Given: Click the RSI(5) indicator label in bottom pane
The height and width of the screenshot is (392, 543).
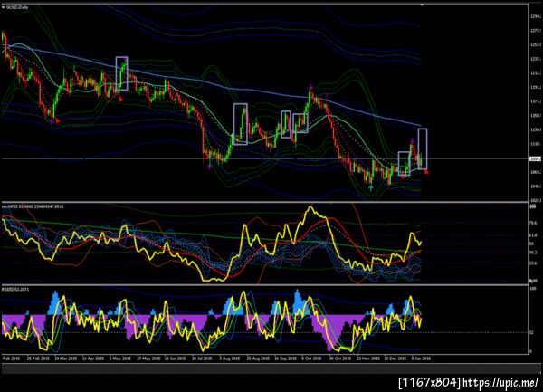Looking at the screenshot, I should pyautogui.click(x=15, y=289).
